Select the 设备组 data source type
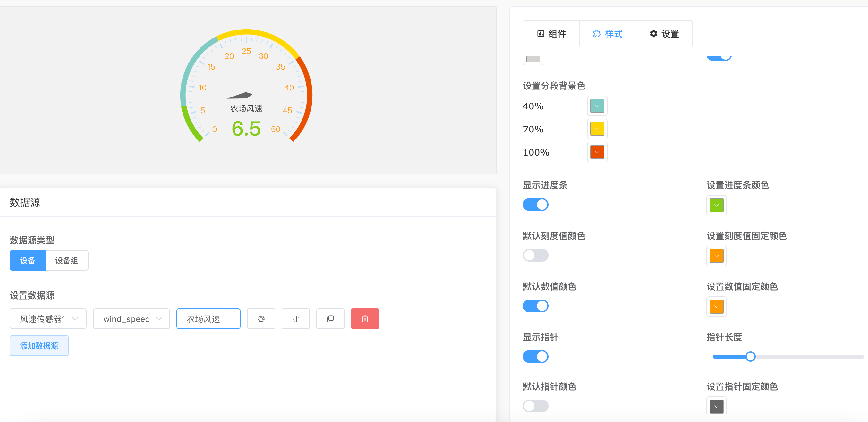 [67, 260]
